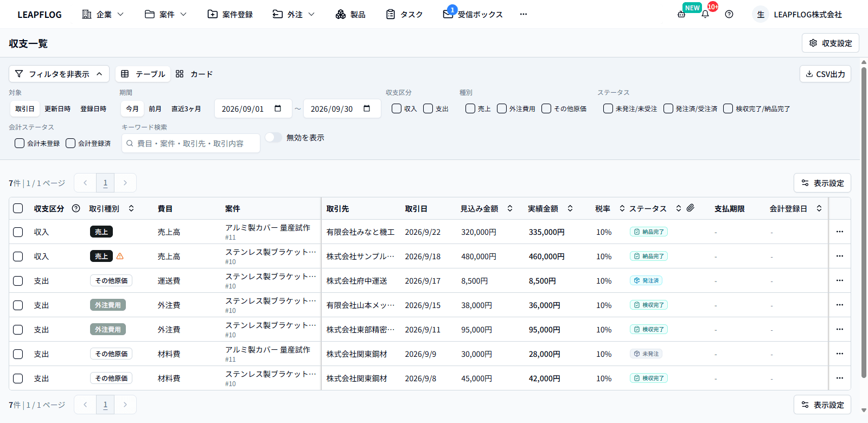Open the AI assistant robot icon marked NEW
Image resolution: width=868 pixels, height=423 pixels.
coord(681,15)
